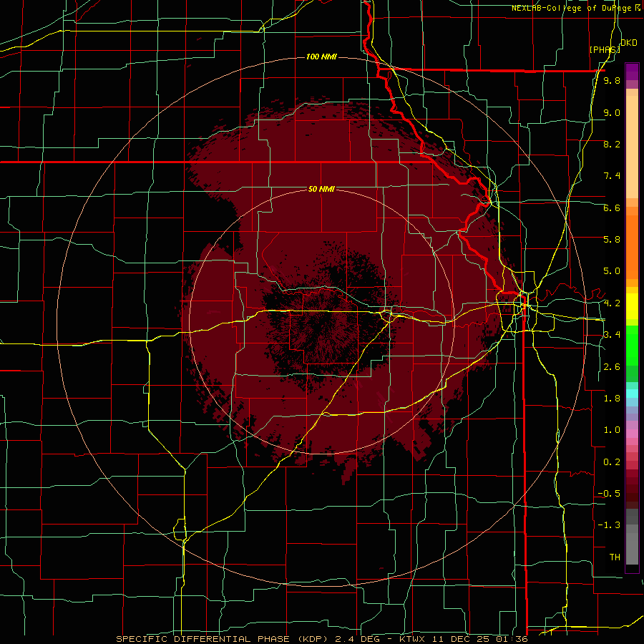Click the peach segment of the color bar
This screenshot has height=644, width=644.
(x=632, y=144)
